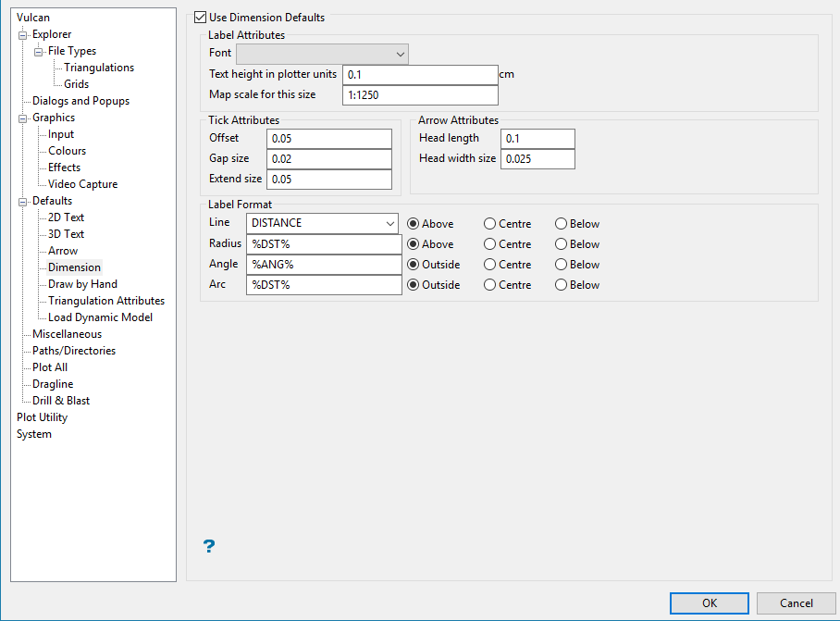Select Below radio for Radius label

click(562, 244)
